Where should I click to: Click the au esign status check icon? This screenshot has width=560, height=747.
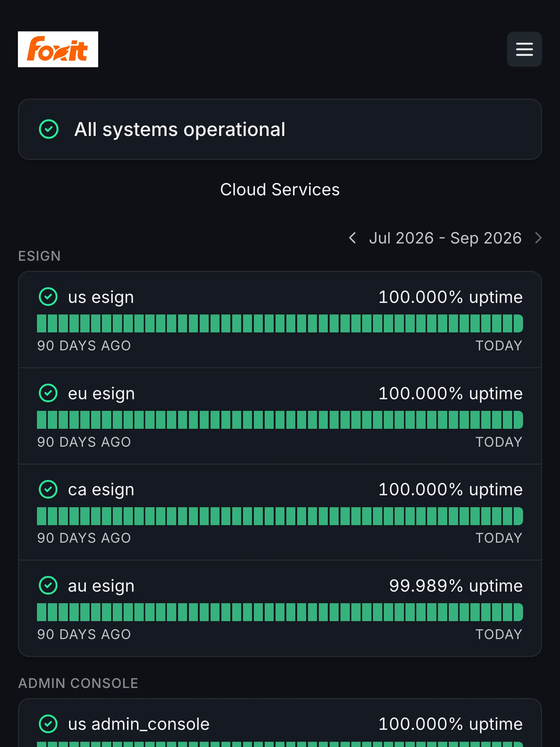click(48, 586)
